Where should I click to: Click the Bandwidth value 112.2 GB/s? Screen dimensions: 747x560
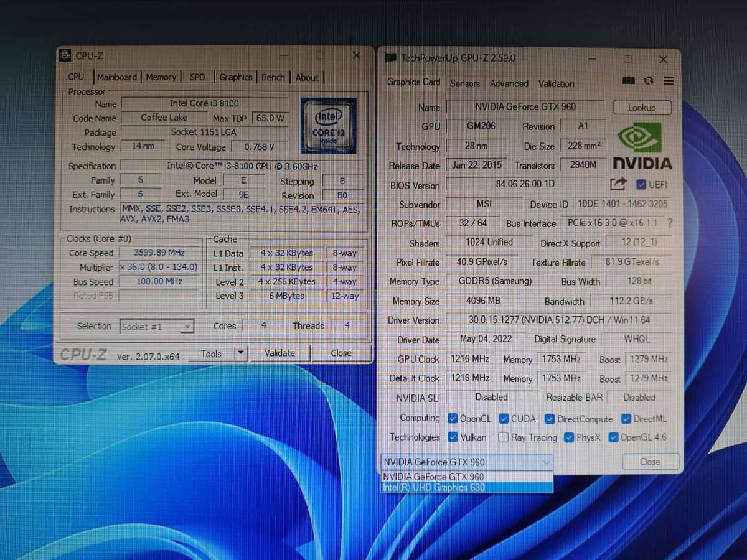pos(631,301)
